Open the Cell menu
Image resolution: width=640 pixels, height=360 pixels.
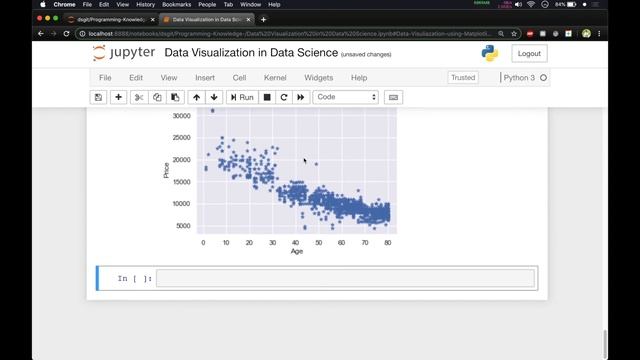[239, 78]
